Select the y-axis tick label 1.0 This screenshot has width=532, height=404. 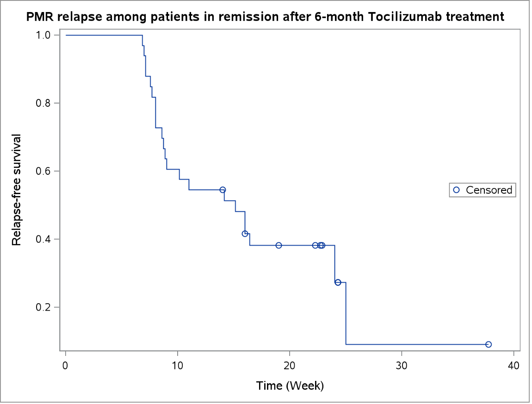[45, 35]
